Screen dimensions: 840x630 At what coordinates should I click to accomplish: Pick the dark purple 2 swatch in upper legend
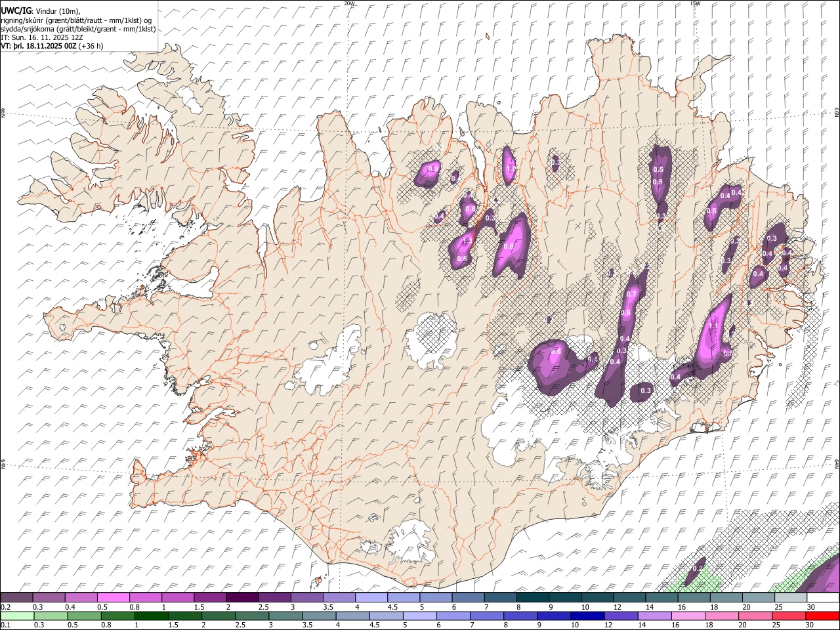point(241,598)
